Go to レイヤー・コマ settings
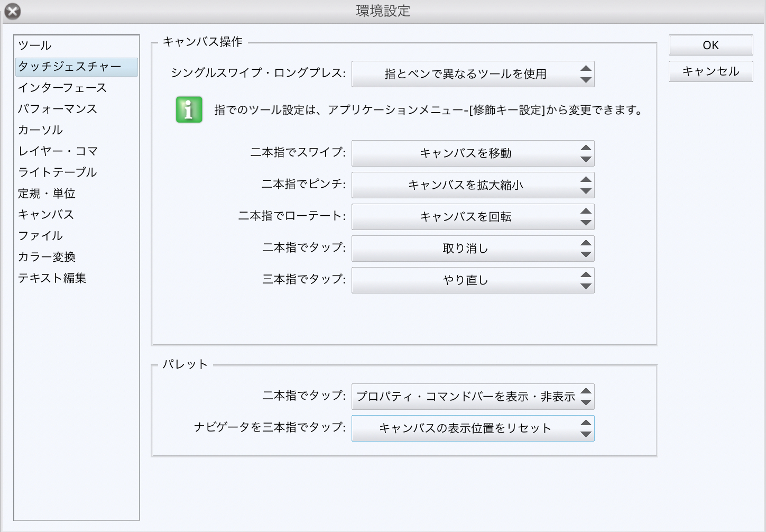This screenshot has width=766, height=532. [x=58, y=151]
